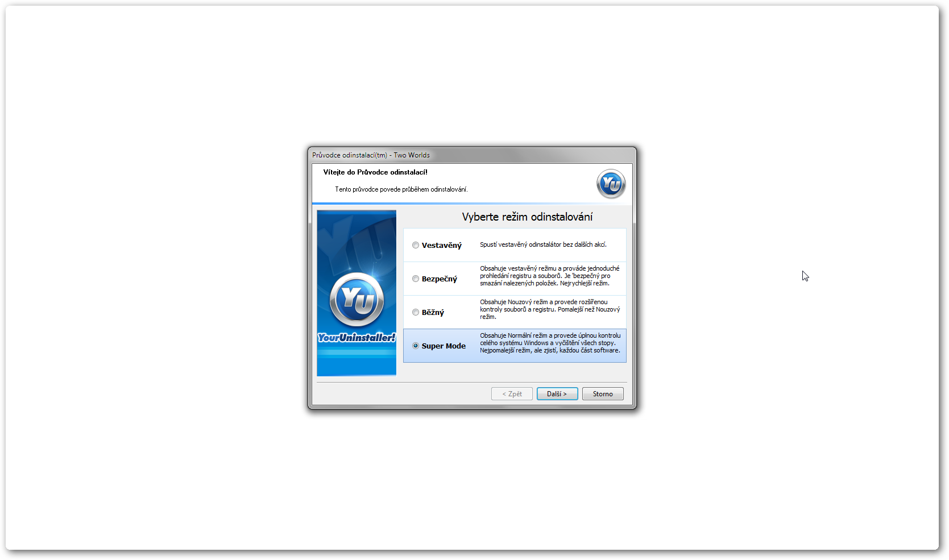
Task: Choose the Bezpečný radio button
Action: pyautogui.click(x=416, y=279)
